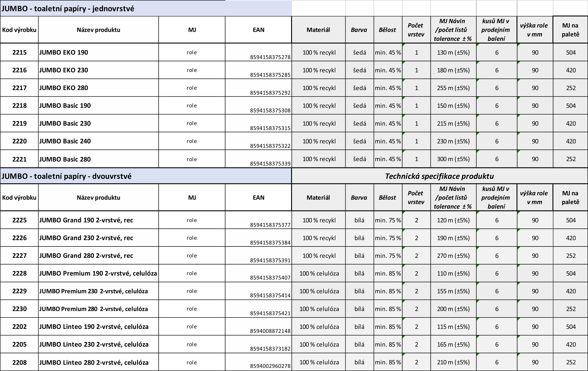Click product code 2227
The width and height of the screenshot is (588, 371).
click(x=20, y=256)
